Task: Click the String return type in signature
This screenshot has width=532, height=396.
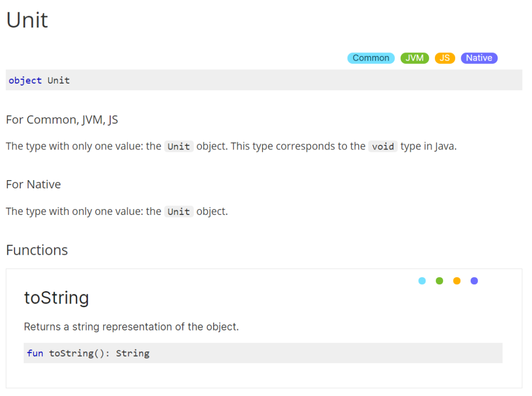Action: pyautogui.click(x=132, y=353)
